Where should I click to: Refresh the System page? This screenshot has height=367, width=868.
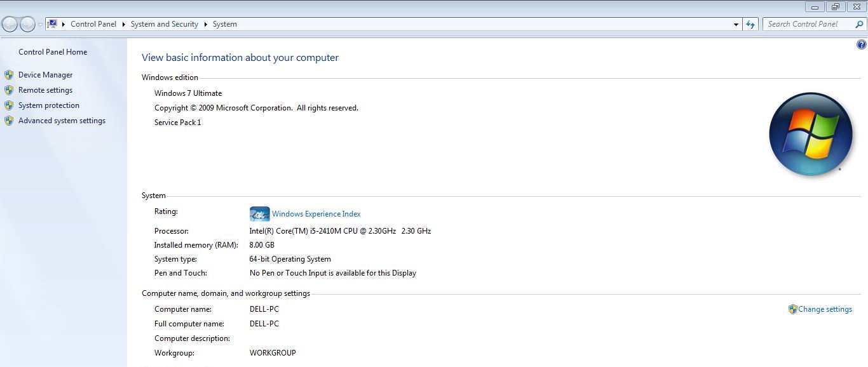click(750, 24)
